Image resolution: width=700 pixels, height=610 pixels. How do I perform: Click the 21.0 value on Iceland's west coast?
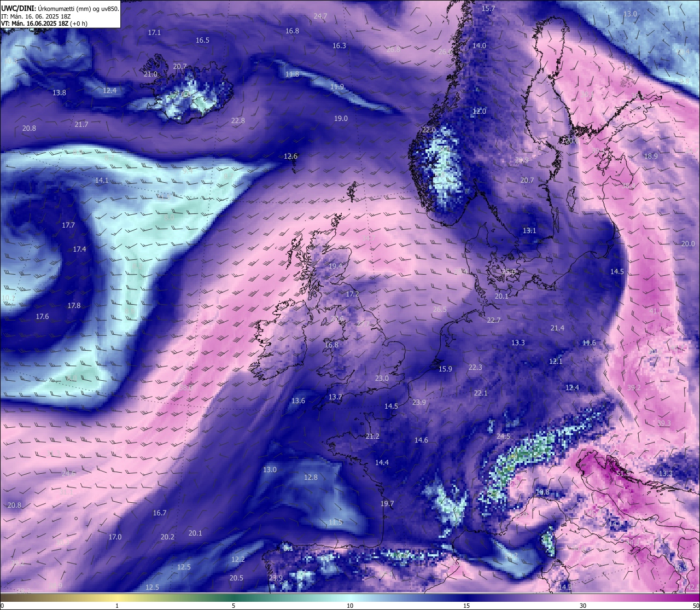pyautogui.click(x=150, y=74)
